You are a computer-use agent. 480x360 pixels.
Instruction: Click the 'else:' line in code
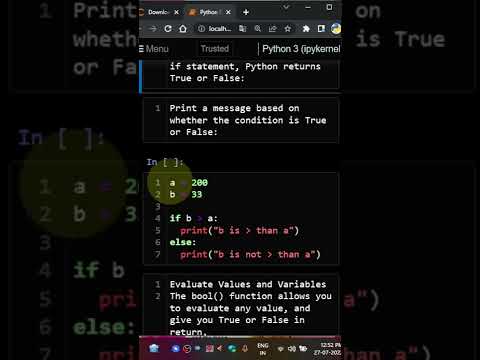[x=183, y=242]
